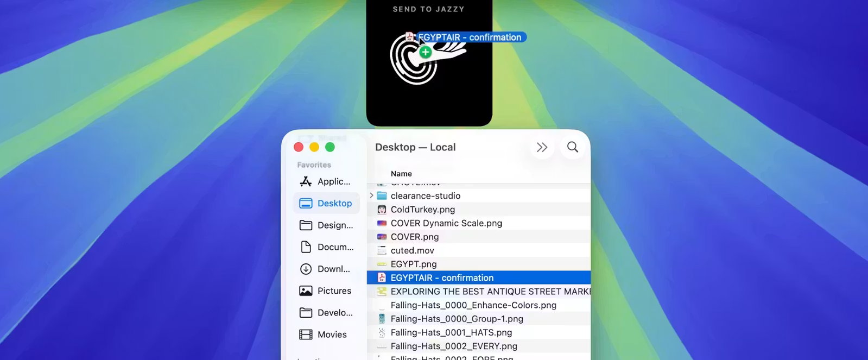Viewport: 868px width, 360px height.
Task: Select ColdTurkey.png file
Action: [479, 209]
